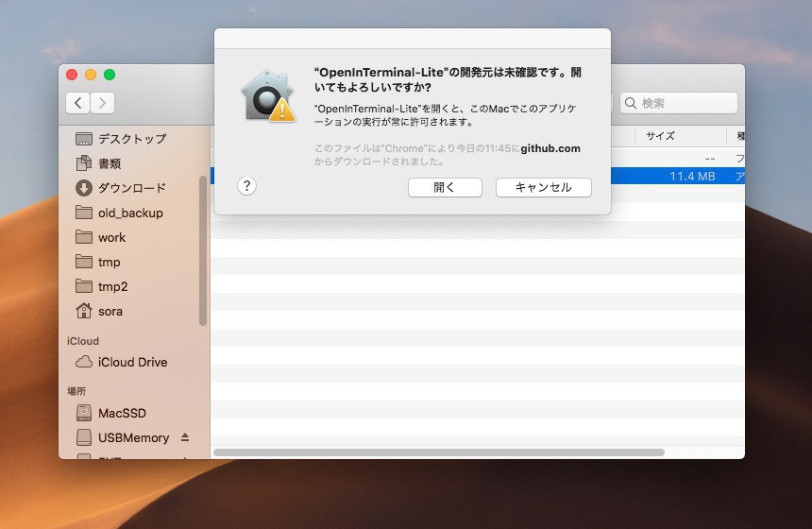Open iCloud Drive in the sidebar
Viewport: 812px width, 529px height.
tap(132, 362)
